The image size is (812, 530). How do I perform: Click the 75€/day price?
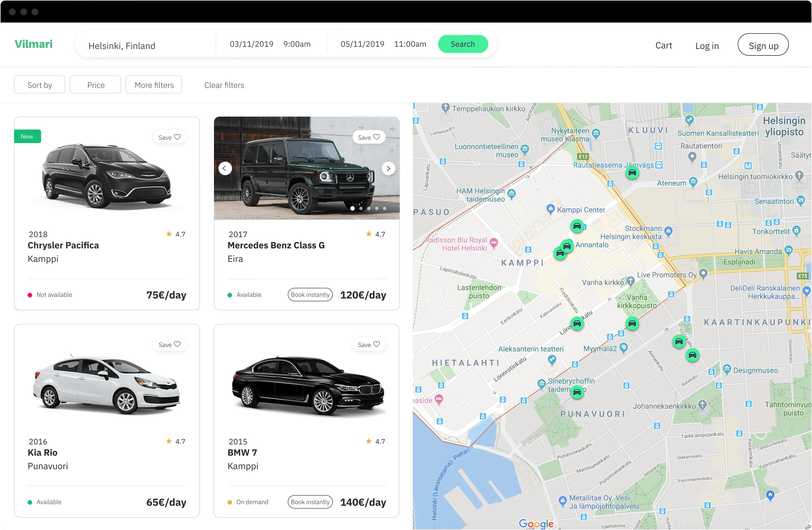(x=166, y=295)
